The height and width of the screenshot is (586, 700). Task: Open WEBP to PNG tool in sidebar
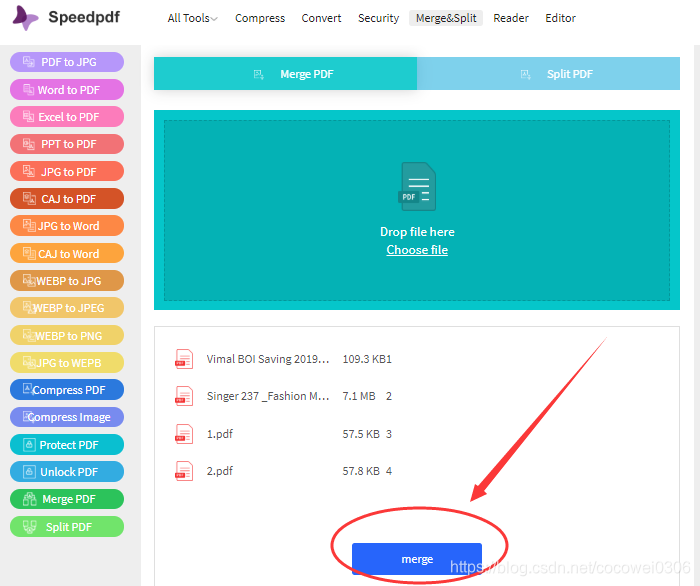point(67,335)
